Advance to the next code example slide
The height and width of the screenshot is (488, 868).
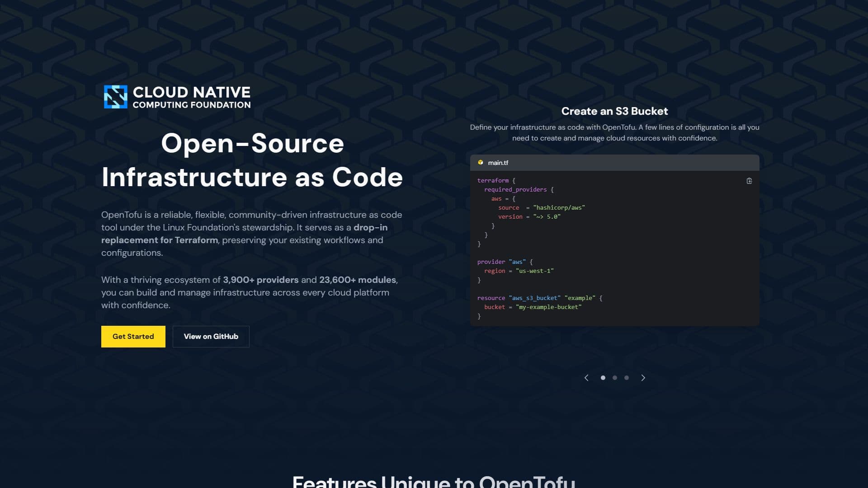coord(643,378)
